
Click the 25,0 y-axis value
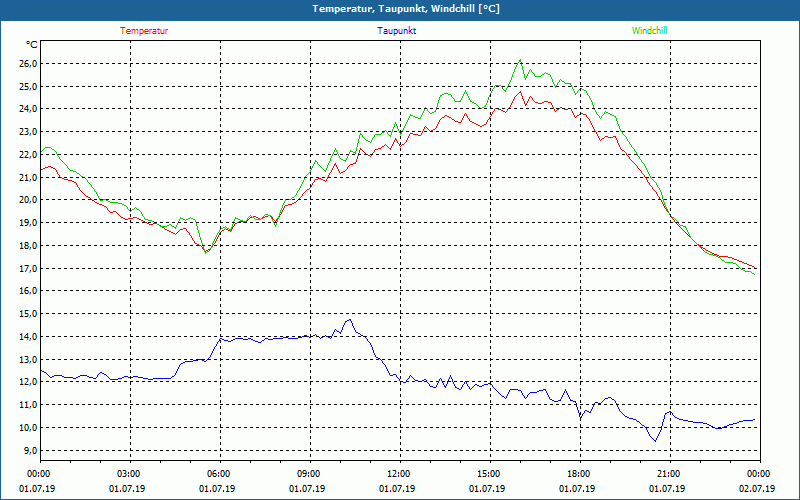(x=28, y=87)
